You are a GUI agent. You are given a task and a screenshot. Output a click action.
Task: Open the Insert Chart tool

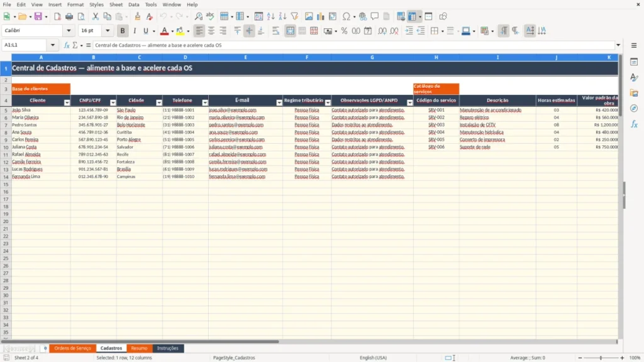tap(320, 16)
